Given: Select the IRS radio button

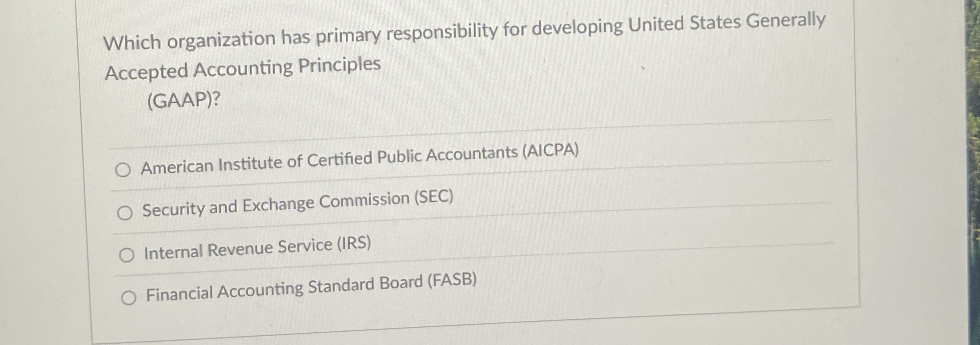Looking at the screenshot, I should [x=128, y=255].
